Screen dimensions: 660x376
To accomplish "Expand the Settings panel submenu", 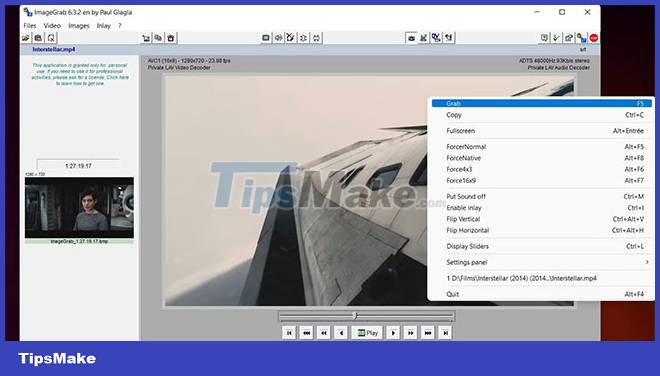I will coord(542,262).
